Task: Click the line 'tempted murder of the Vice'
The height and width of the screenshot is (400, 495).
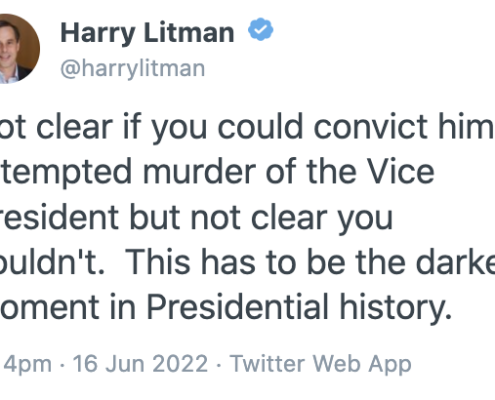Action: 217,172
